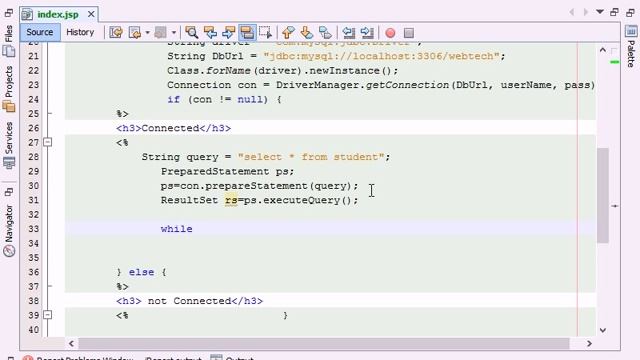Jump to Previous Bookmark icon
Screen dimensions: 640x360
tap(288, 32)
